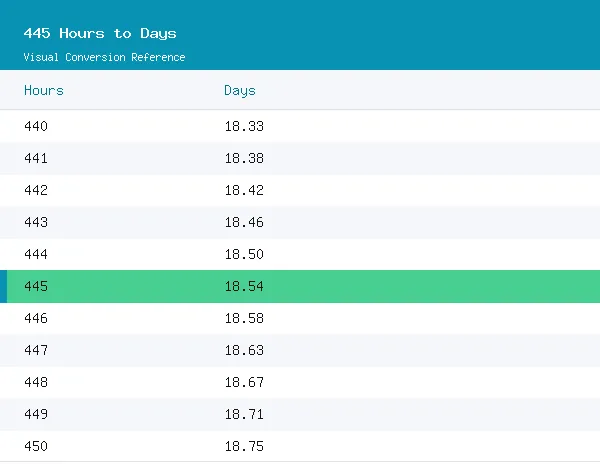This screenshot has width=600, height=466.
Task: Select the 18.46 days value
Action: [x=244, y=222]
